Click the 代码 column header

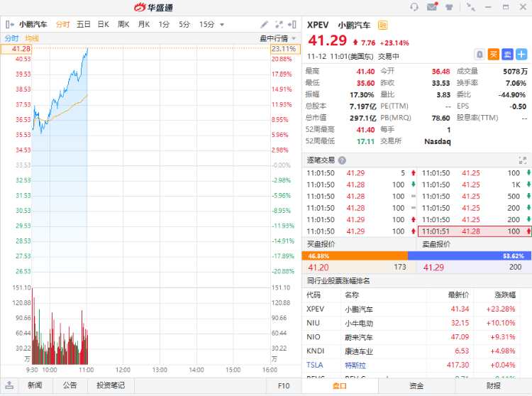tap(314, 295)
